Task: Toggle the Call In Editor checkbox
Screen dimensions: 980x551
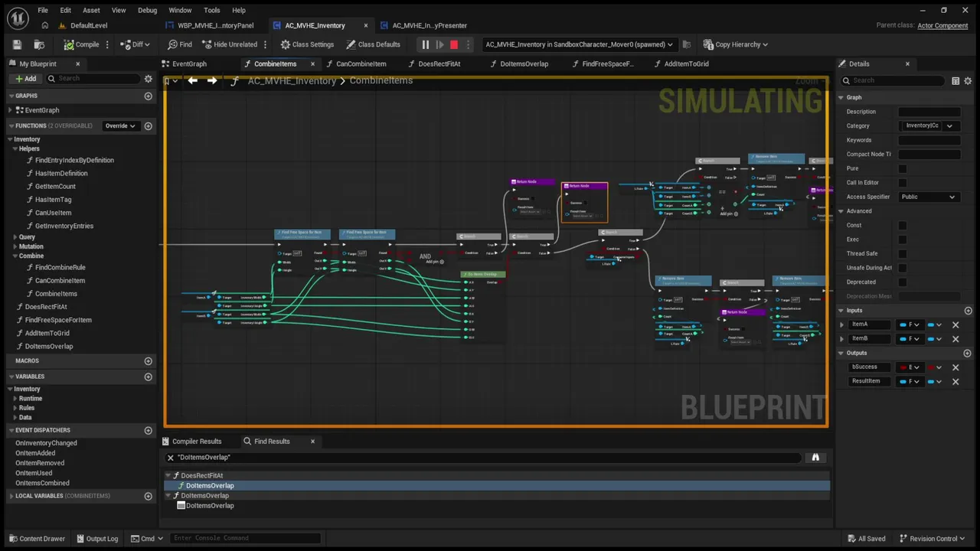Action: click(902, 182)
